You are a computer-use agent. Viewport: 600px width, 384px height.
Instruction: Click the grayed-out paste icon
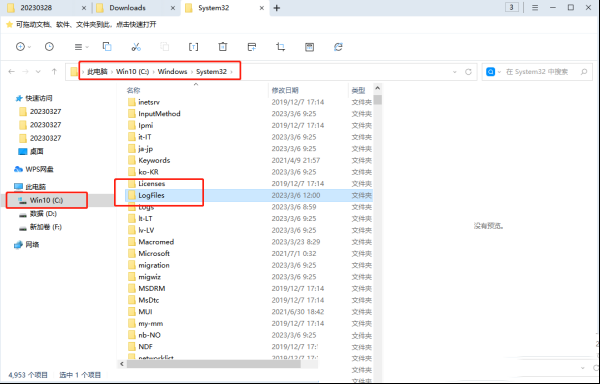tap(165, 47)
